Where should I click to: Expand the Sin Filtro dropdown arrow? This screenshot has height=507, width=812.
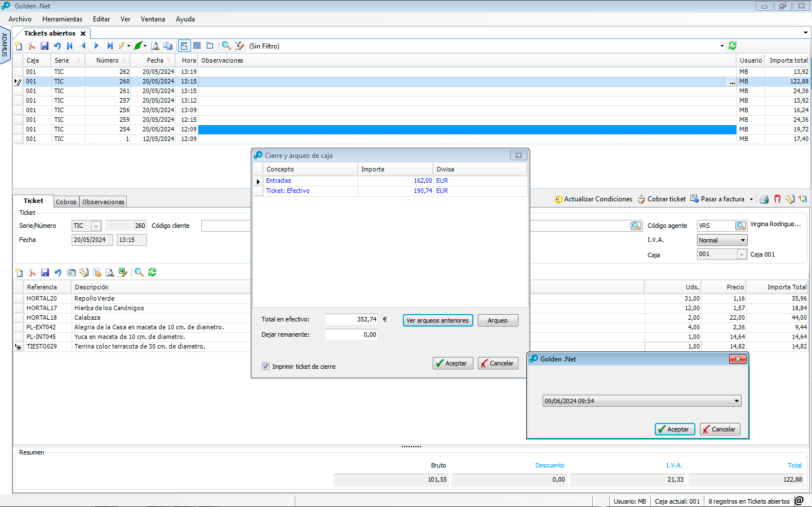point(722,46)
